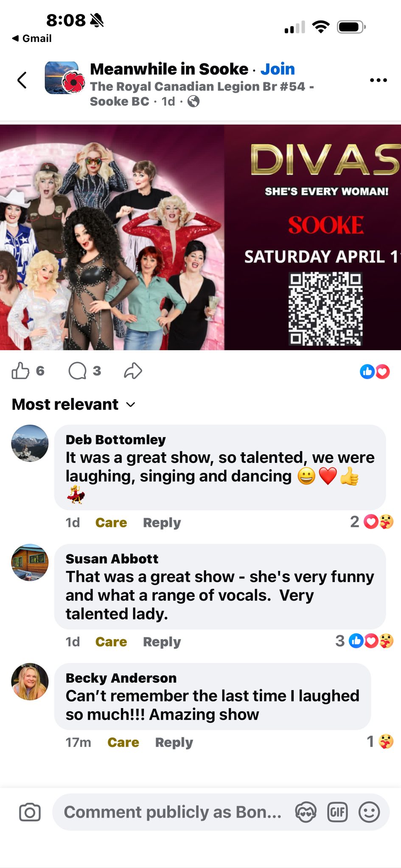
Task: Expand the Most relevant sort dropdown
Action: click(74, 404)
